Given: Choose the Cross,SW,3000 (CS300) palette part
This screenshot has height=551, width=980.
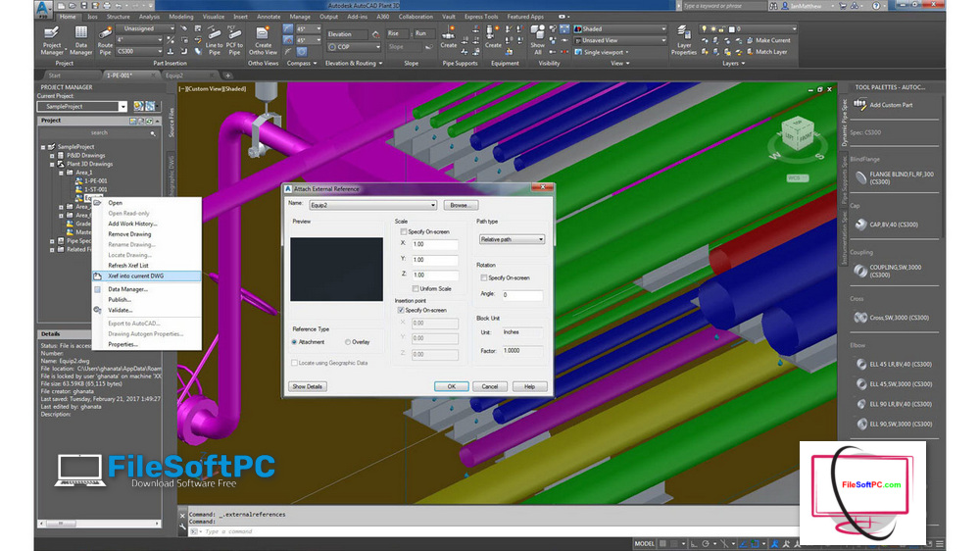Looking at the screenshot, I should click(x=891, y=318).
